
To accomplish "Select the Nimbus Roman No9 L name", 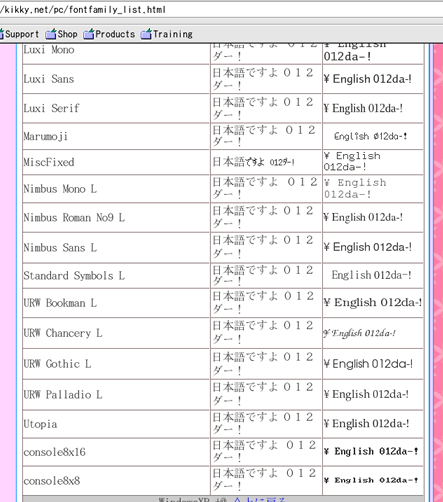I will click(74, 218).
